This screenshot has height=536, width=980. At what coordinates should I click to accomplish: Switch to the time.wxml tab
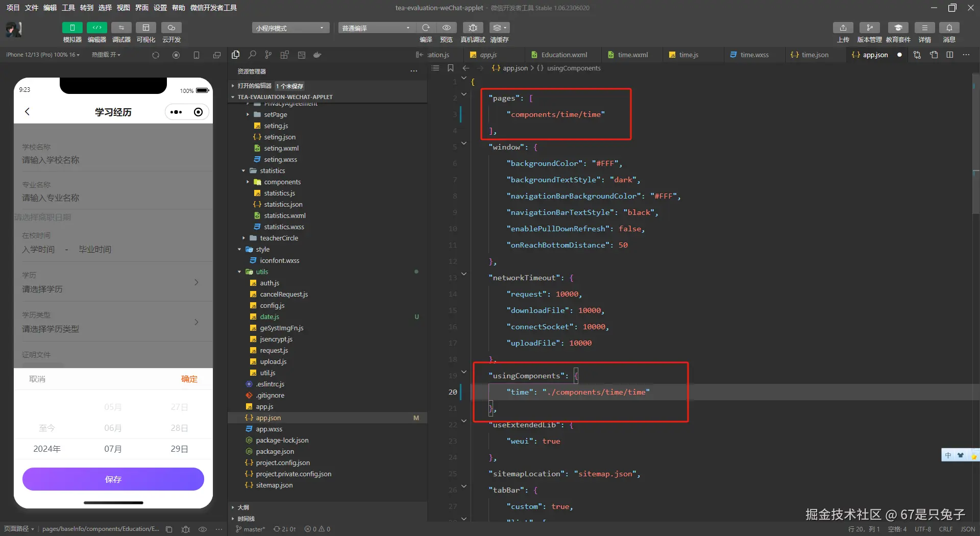[x=632, y=55]
